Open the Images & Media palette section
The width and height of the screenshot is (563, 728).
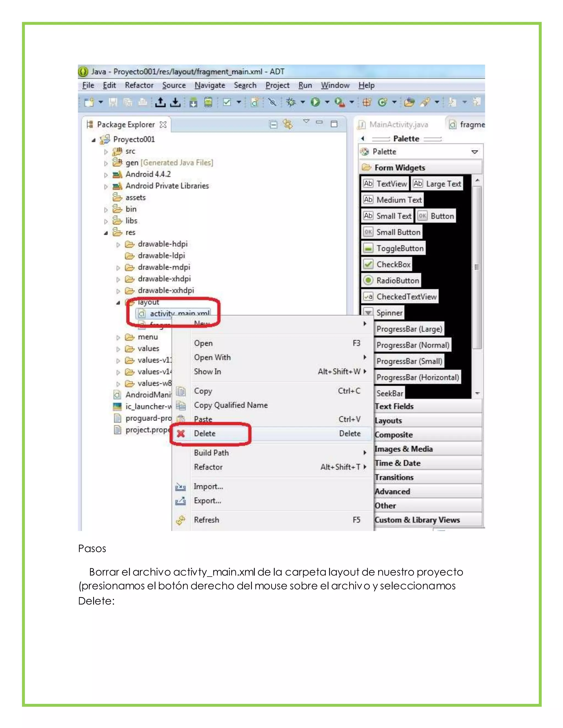(428, 449)
